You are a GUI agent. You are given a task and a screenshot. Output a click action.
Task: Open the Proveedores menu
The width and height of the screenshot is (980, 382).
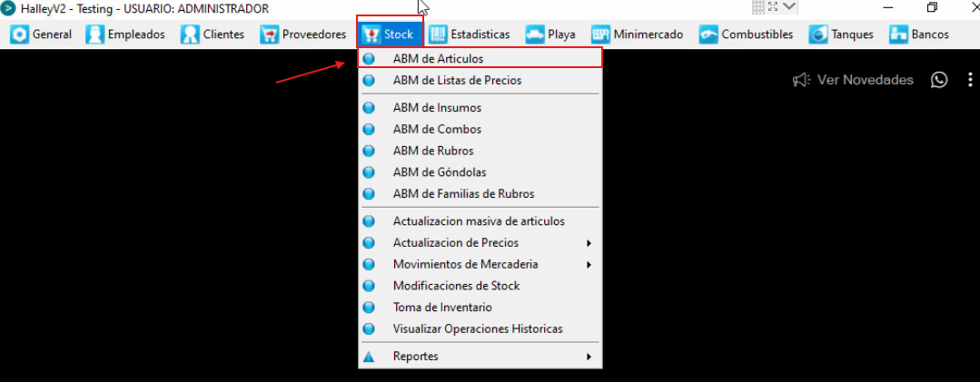pos(303,34)
